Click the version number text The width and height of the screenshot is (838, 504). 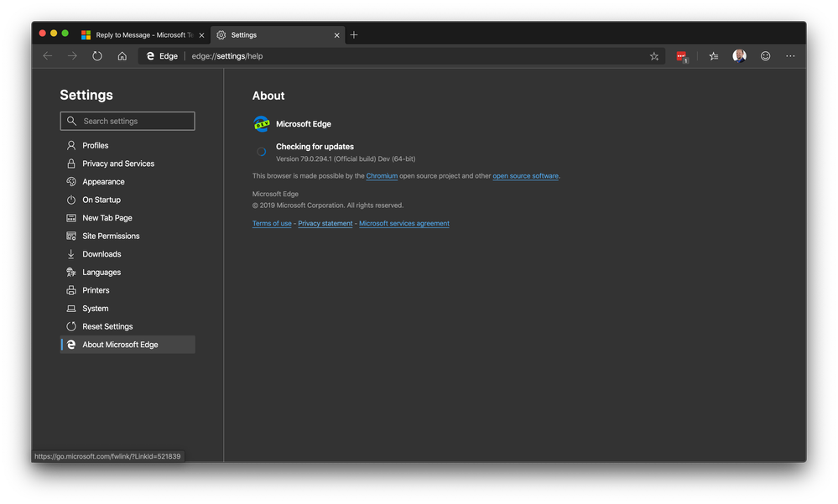point(346,158)
